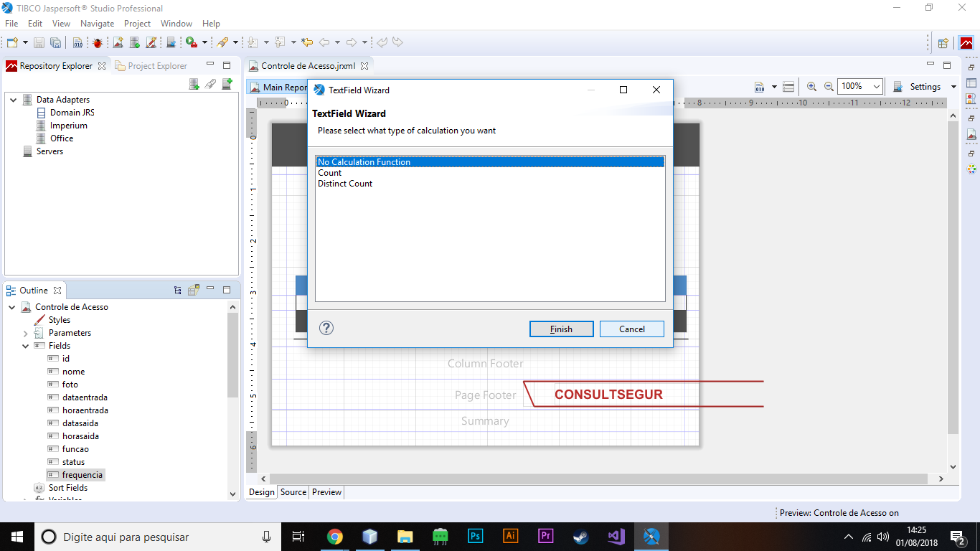Click the Settings server icon in editor toolbar
Image resolution: width=980 pixels, height=551 pixels.
(x=898, y=87)
